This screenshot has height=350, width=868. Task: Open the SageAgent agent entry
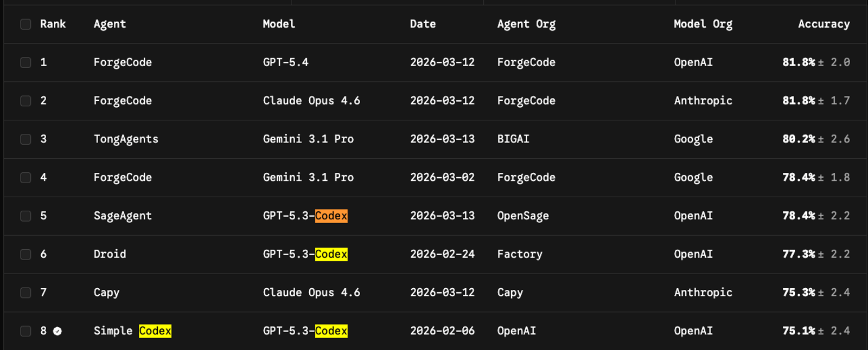click(123, 216)
